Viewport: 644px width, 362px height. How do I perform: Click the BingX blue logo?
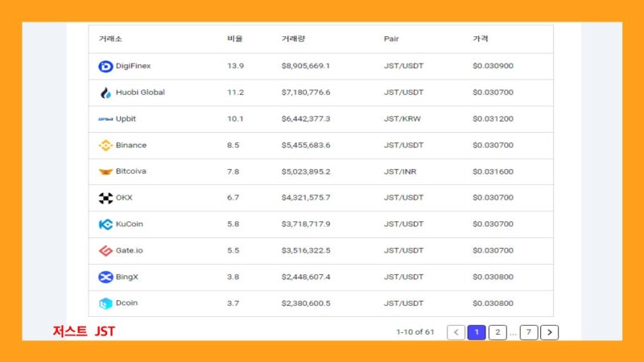pos(105,277)
